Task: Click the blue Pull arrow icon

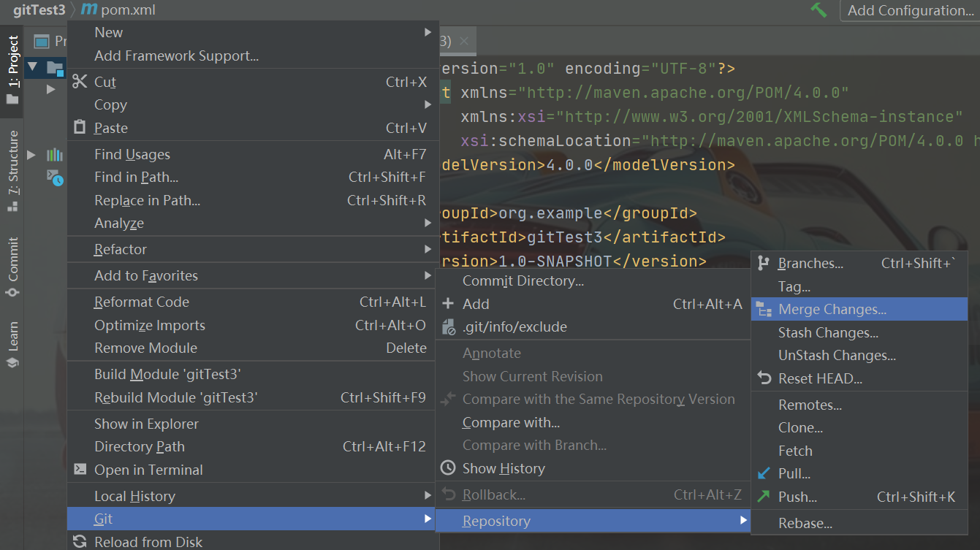Action: click(764, 473)
